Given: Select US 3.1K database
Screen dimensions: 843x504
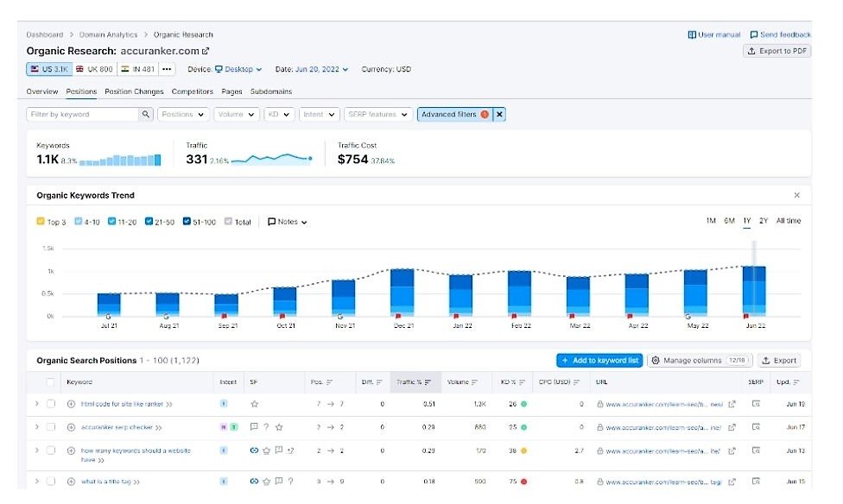Looking at the screenshot, I should tap(49, 69).
